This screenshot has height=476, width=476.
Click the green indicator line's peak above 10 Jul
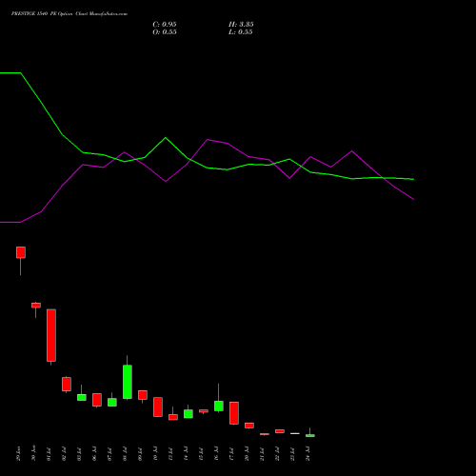166,138
